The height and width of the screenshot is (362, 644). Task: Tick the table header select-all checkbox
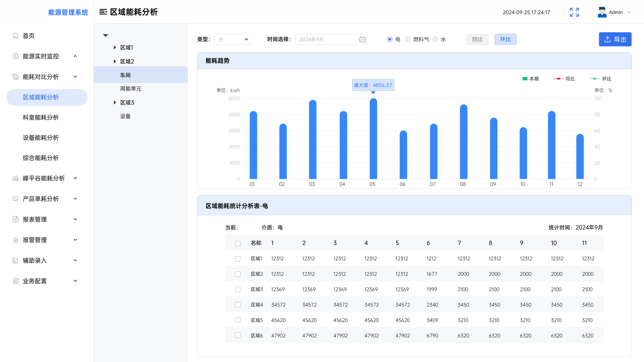click(238, 243)
